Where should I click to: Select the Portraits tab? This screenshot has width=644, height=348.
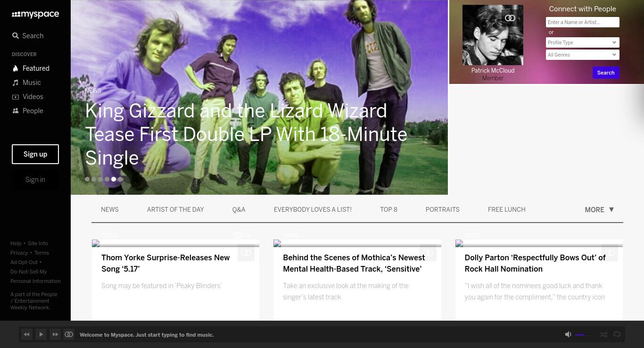pos(442,210)
